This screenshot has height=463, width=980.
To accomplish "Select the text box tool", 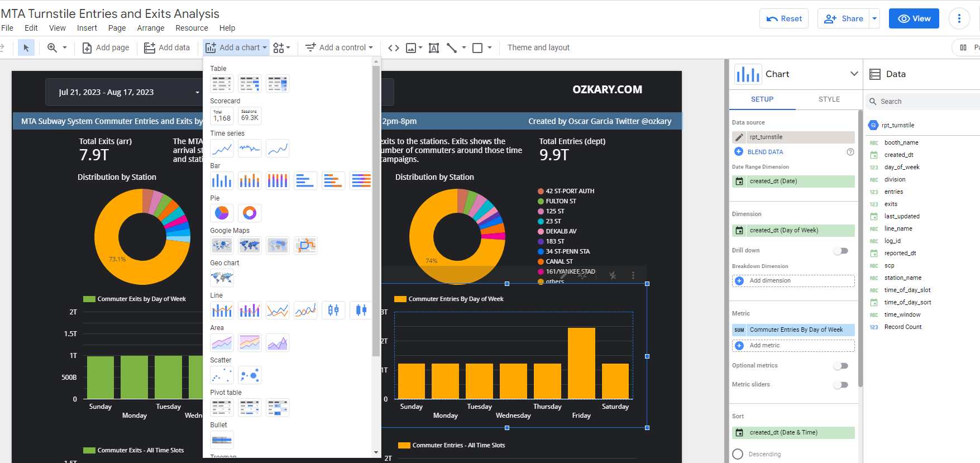I will click(x=434, y=48).
